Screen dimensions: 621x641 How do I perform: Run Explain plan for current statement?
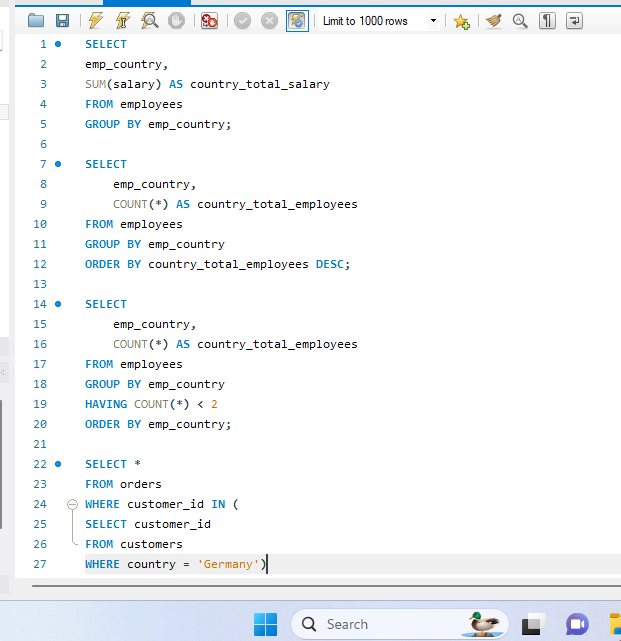(x=149, y=20)
